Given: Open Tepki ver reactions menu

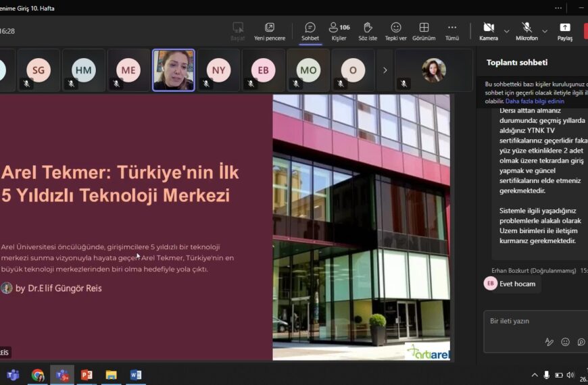Looking at the screenshot, I should click(395, 32).
